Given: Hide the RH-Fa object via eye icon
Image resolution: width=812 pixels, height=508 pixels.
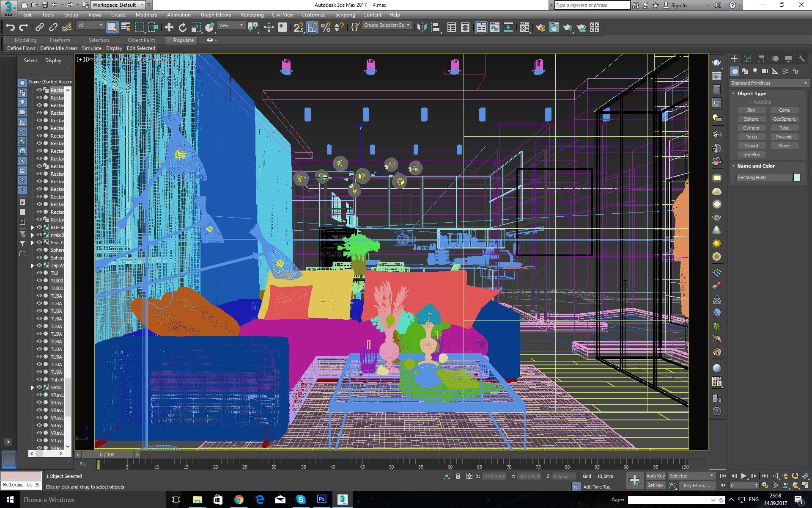Looking at the screenshot, I should [39, 227].
